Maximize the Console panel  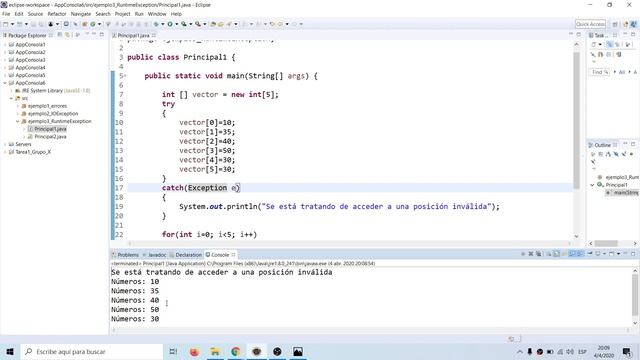633,254
